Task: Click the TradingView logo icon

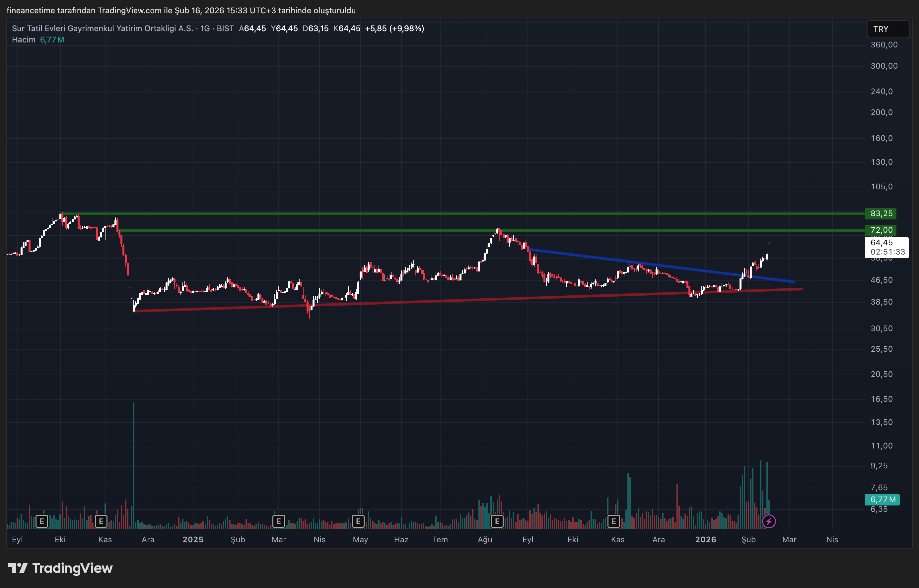Action: (x=18, y=568)
